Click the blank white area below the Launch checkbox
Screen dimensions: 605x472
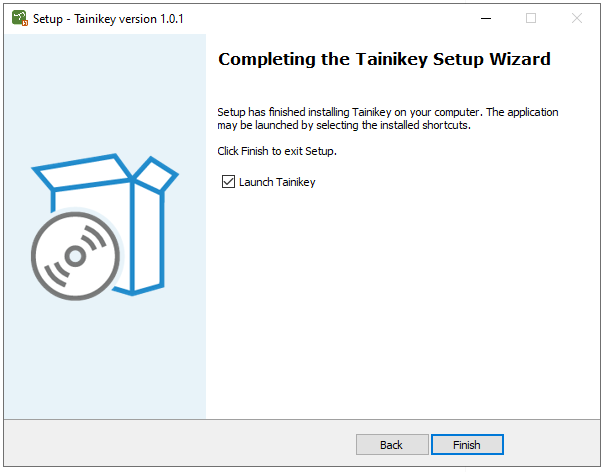click(400, 300)
